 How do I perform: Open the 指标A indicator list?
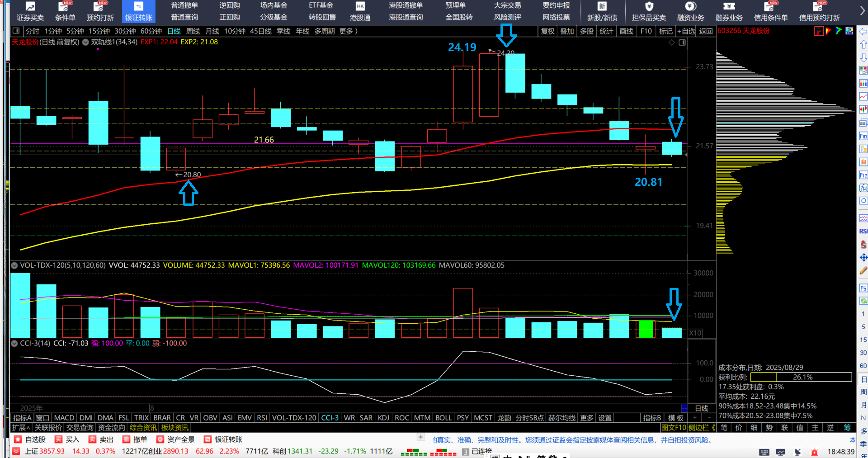pos(22,418)
